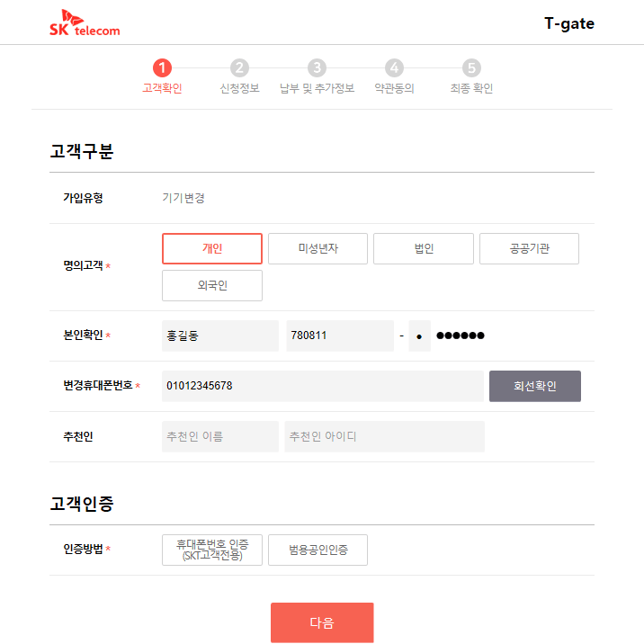The image size is (644, 644).
Task: Select 휴대폰번호 인증 method
Action: pos(212,550)
